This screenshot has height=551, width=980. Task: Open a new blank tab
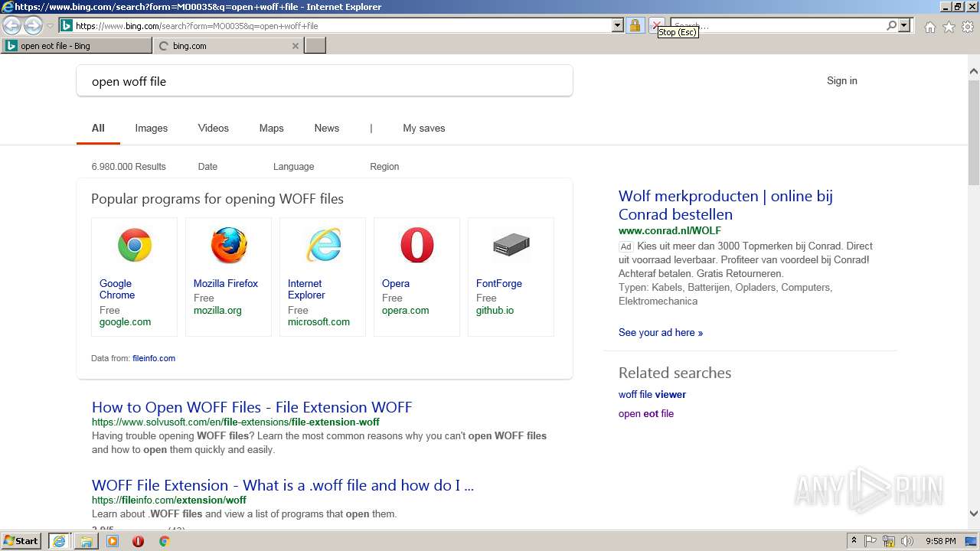point(315,46)
